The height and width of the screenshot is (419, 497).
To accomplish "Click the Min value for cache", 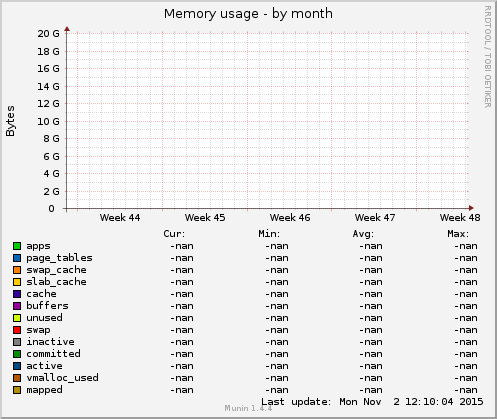I will point(277,294).
